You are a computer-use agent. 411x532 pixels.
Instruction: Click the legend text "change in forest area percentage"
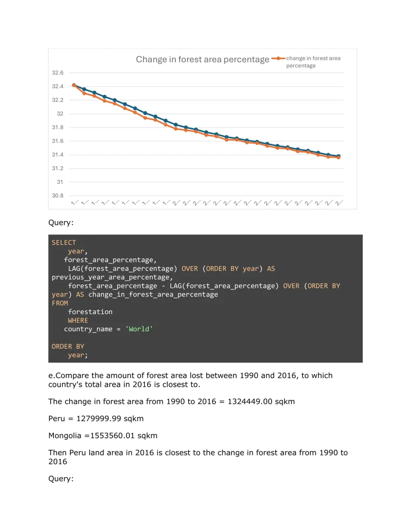[x=313, y=62]
